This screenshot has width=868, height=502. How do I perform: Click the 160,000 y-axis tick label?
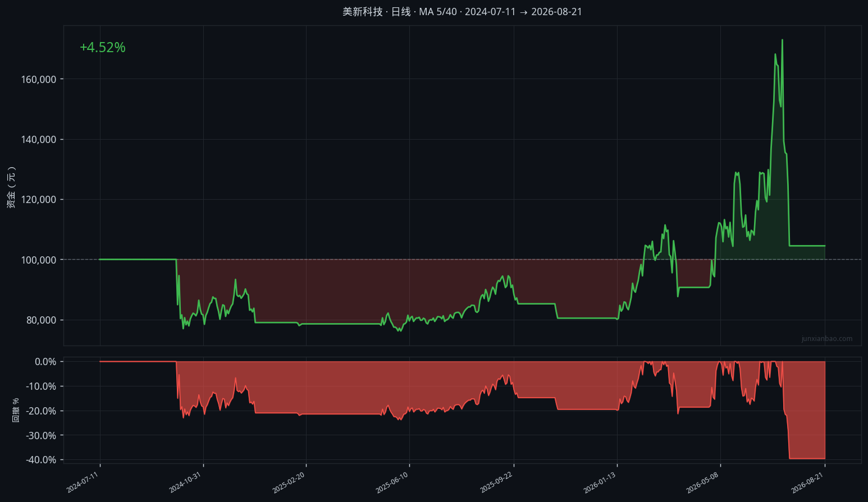(x=39, y=80)
